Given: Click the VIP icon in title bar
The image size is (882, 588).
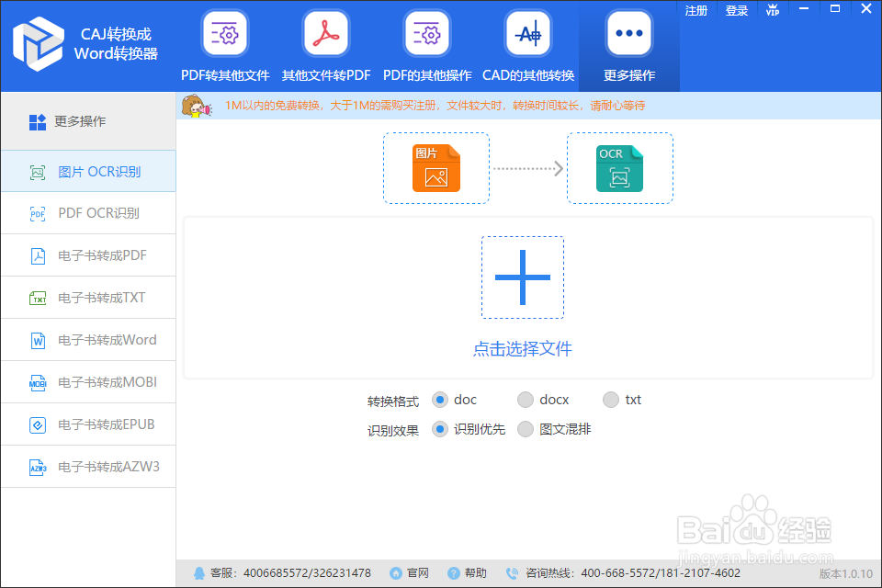Looking at the screenshot, I should (x=773, y=10).
